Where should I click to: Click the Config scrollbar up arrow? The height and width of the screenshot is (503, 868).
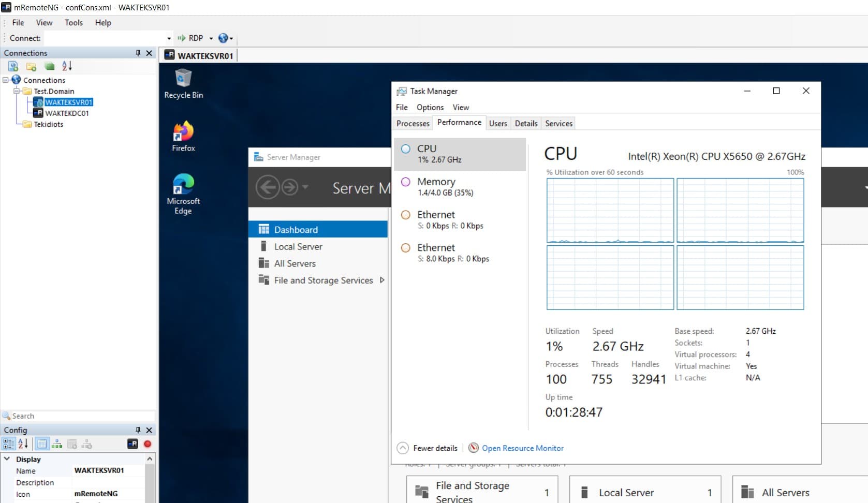pos(150,459)
